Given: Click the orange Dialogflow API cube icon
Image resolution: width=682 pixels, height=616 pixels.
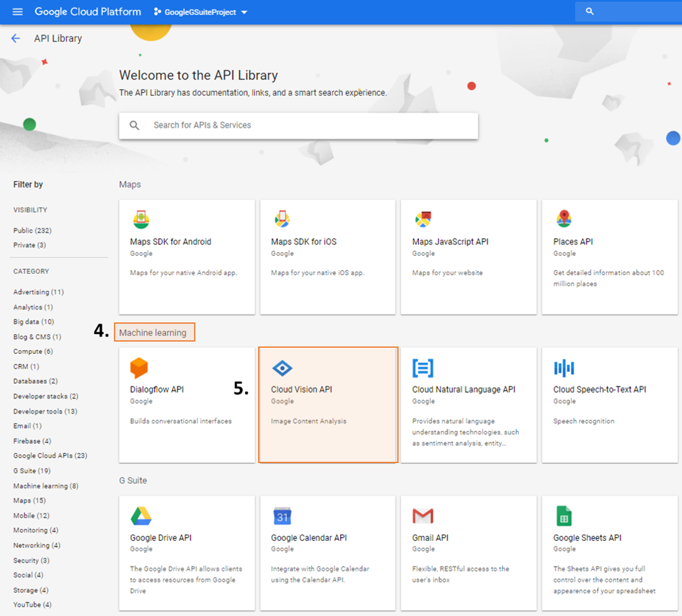Looking at the screenshot, I should click(139, 368).
